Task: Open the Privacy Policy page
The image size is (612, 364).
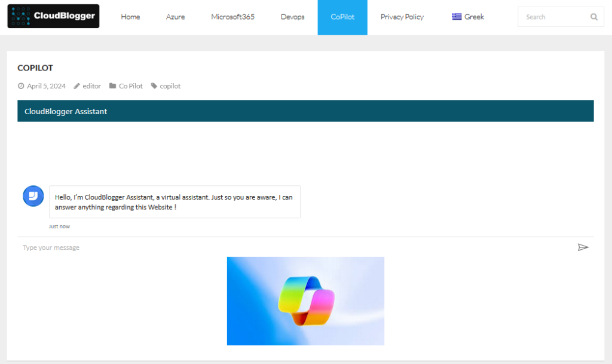Action: (x=402, y=17)
